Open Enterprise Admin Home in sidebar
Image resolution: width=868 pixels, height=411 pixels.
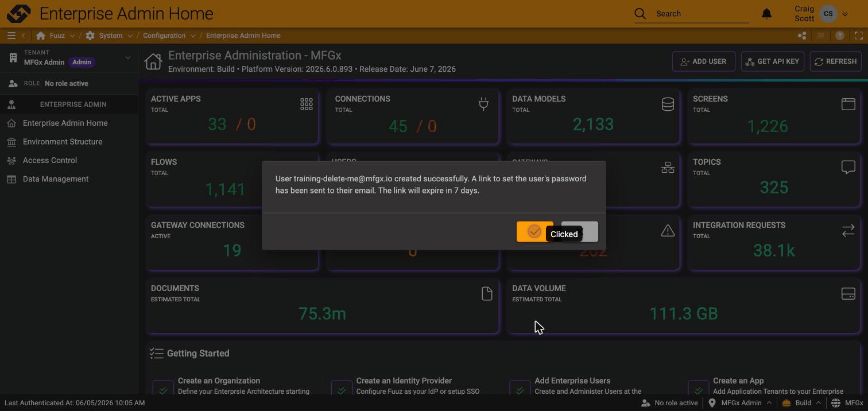tap(69, 123)
